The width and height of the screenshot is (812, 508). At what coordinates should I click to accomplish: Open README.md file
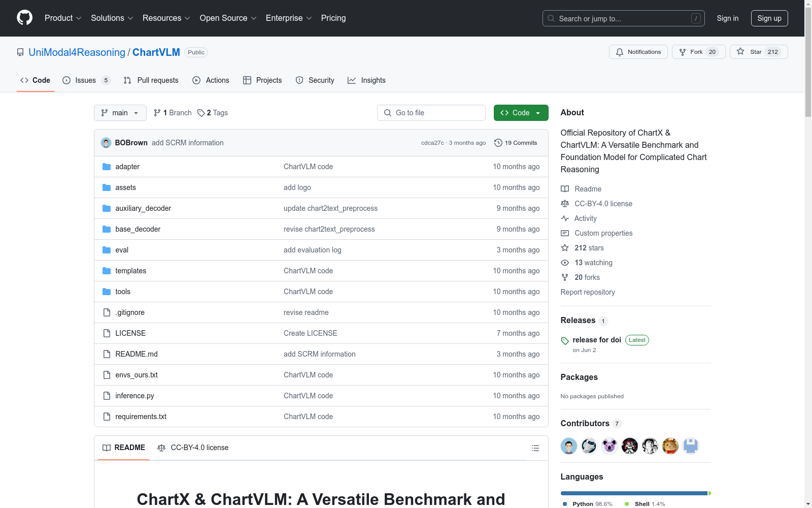point(137,354)
